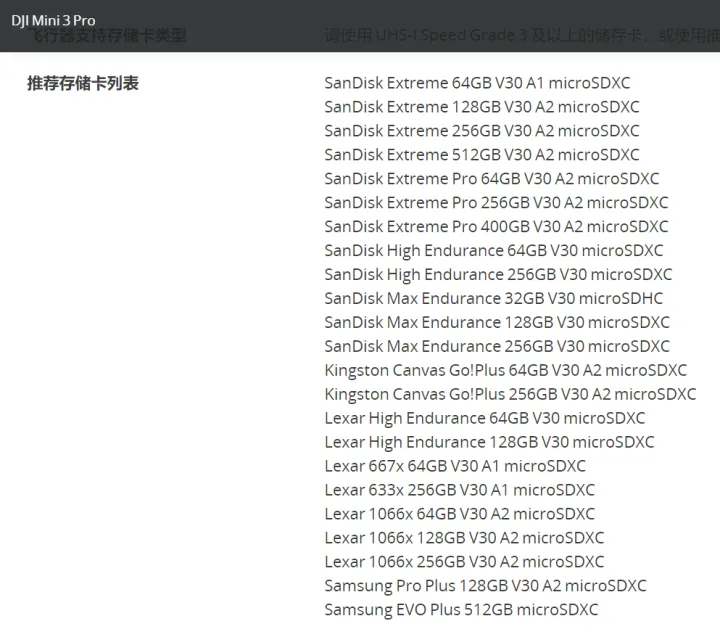Viewport: 720px width, 637px height.
Task: Select SanDisk Max Endurance 128GB line
Action: click(x=497, y=323)
